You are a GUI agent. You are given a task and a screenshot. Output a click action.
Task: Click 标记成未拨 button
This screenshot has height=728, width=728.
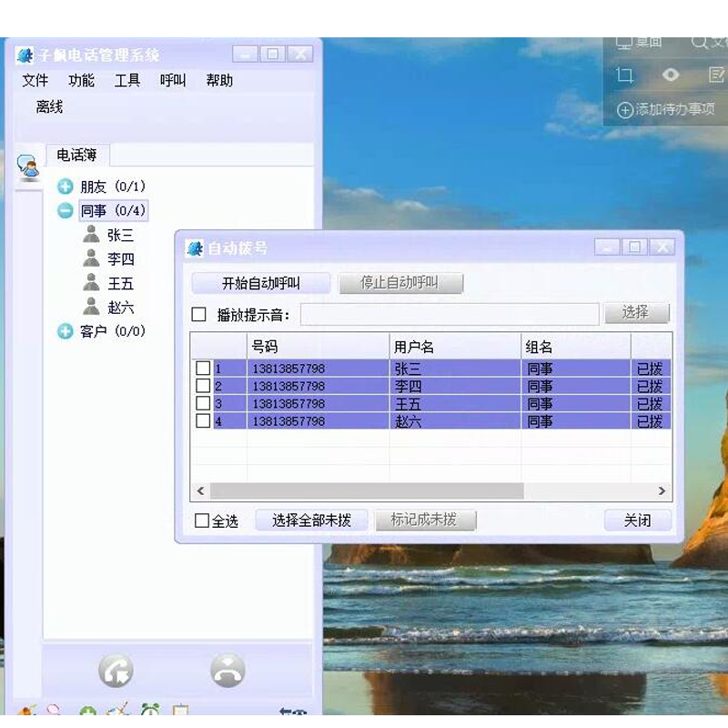point(425,520)
